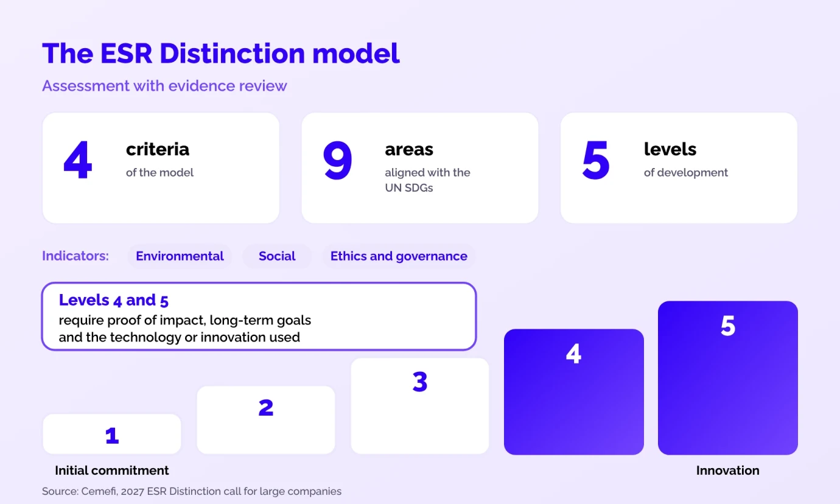Click the level 3 step block
840x504 pixels.
click(420, 406)
